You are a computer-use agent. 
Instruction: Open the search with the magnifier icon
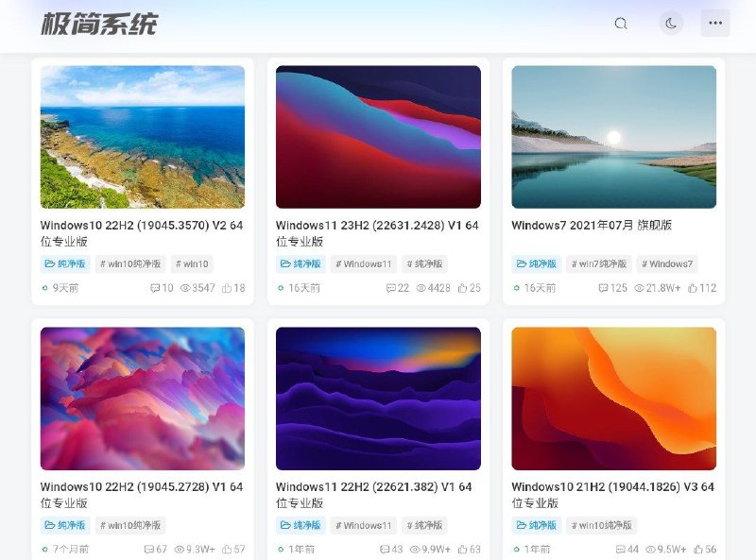click(x=620, y=23)
